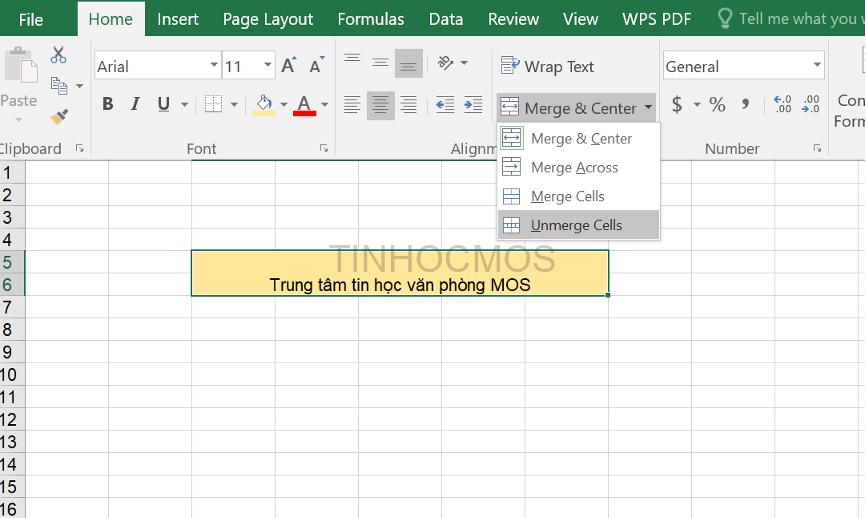Click Align Right icon
866x518 pixels.
click(409, 104)
